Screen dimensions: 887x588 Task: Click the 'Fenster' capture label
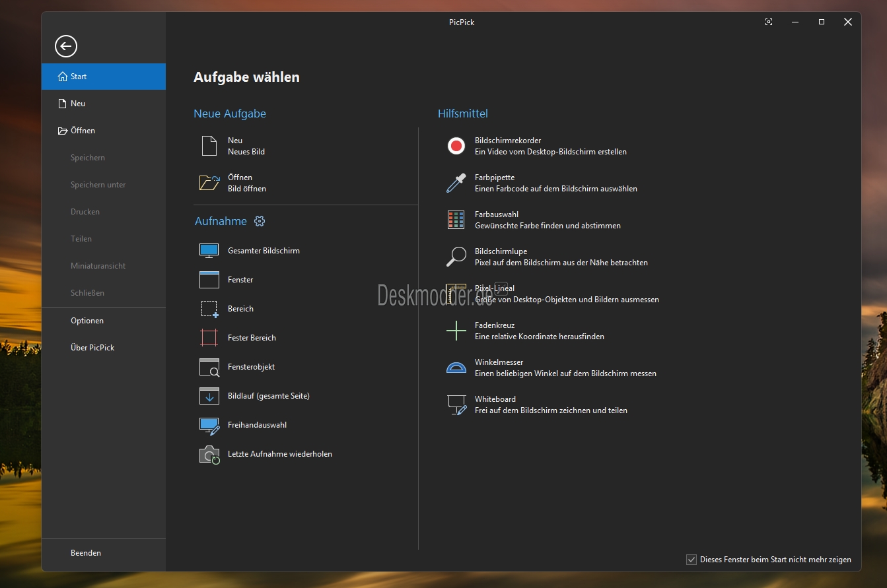(240, 280)
